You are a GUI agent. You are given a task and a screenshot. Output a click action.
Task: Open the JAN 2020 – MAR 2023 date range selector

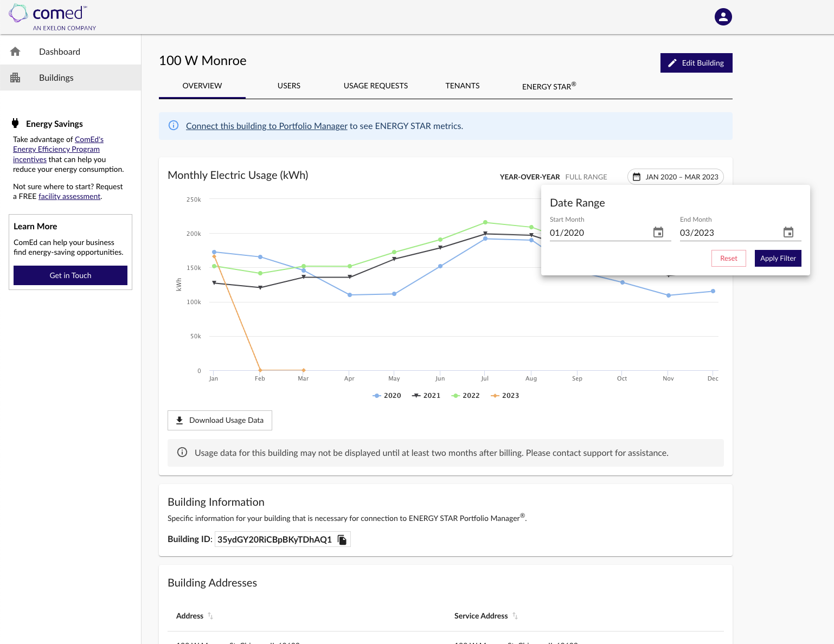676,177
